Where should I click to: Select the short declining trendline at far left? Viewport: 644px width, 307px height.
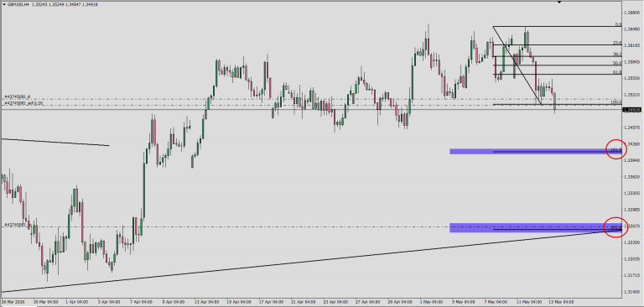(x=55, y=142)
